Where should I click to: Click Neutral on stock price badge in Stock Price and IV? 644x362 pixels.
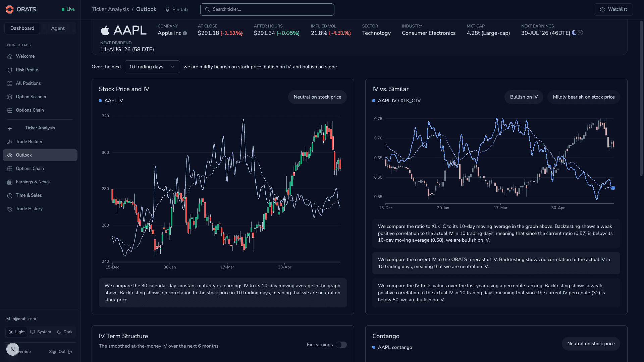tap(317, 97)
